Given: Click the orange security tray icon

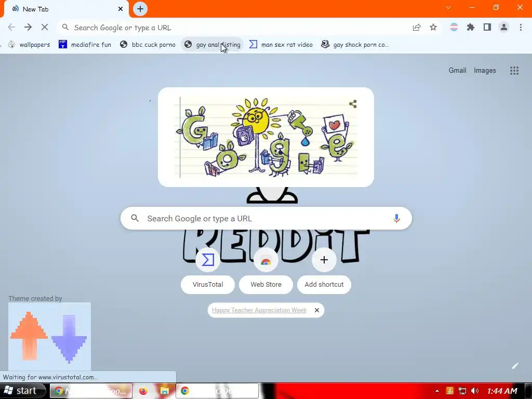Looking at the screenshot, I should tap(449, 391).
